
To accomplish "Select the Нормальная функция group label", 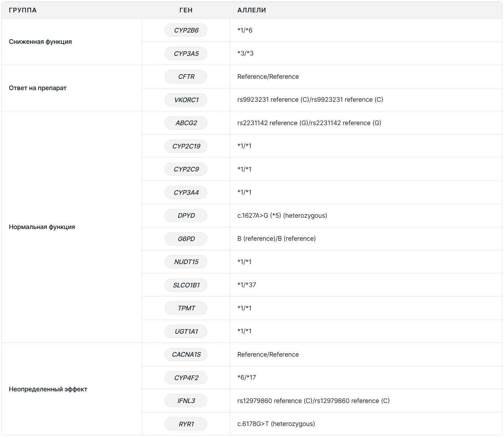I will pos(42,227).
